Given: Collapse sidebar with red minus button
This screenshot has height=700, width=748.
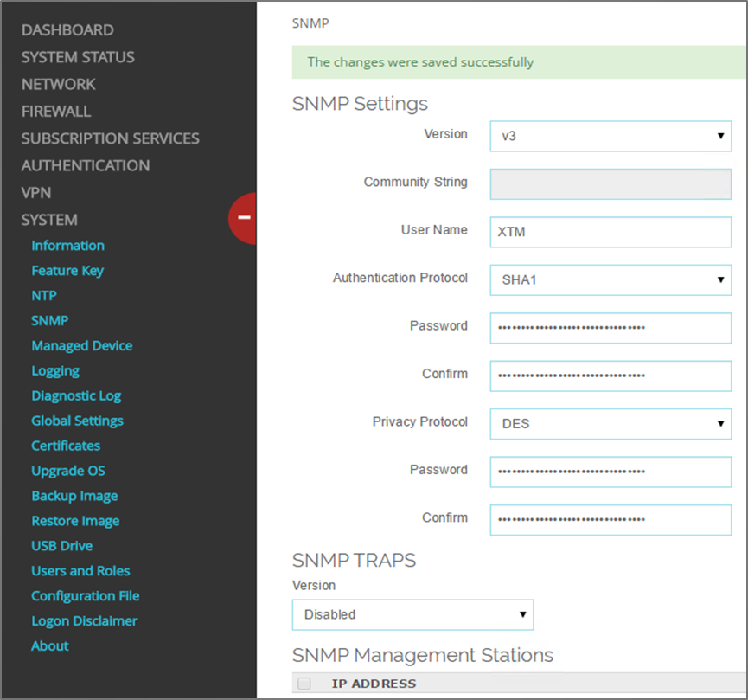Looking at the screenshot, I should tap(243, 218).
